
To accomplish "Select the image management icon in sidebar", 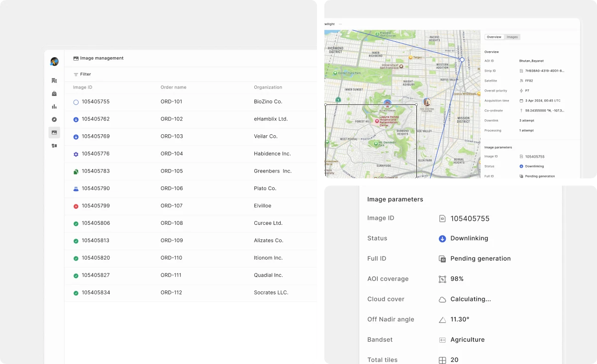I will click(x=54, y=132).
